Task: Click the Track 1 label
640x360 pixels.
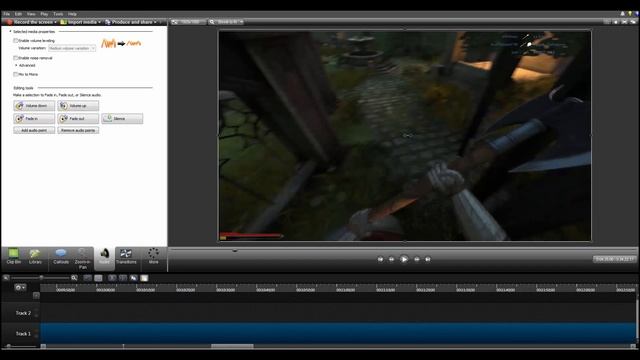Action: [x=23, y=333]
